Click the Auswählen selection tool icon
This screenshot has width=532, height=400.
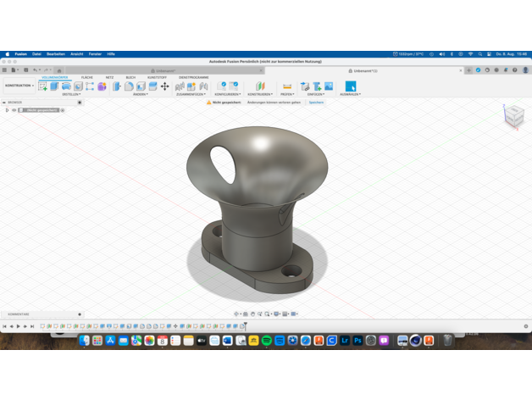[x=350, y=86]
